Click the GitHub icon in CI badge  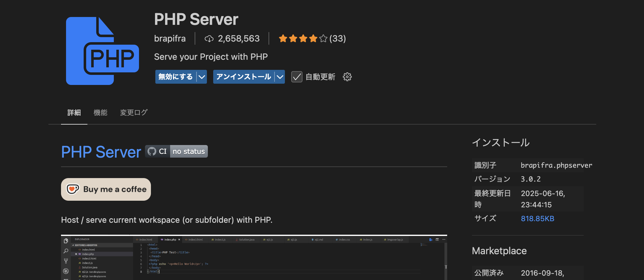pos(152,151)
